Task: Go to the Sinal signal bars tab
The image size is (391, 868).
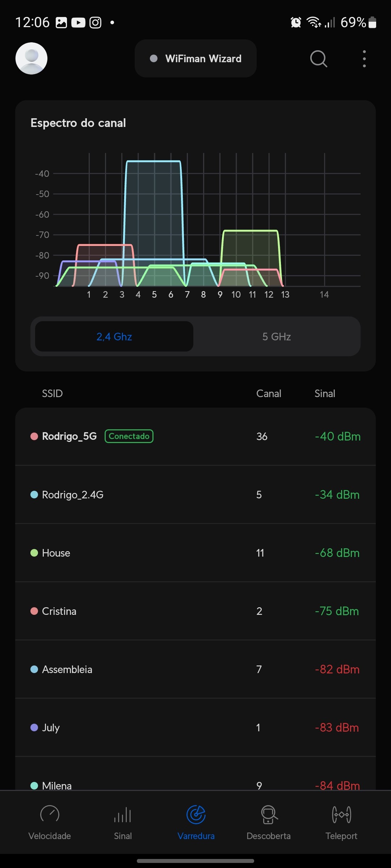Action: [x=123, y=822]
